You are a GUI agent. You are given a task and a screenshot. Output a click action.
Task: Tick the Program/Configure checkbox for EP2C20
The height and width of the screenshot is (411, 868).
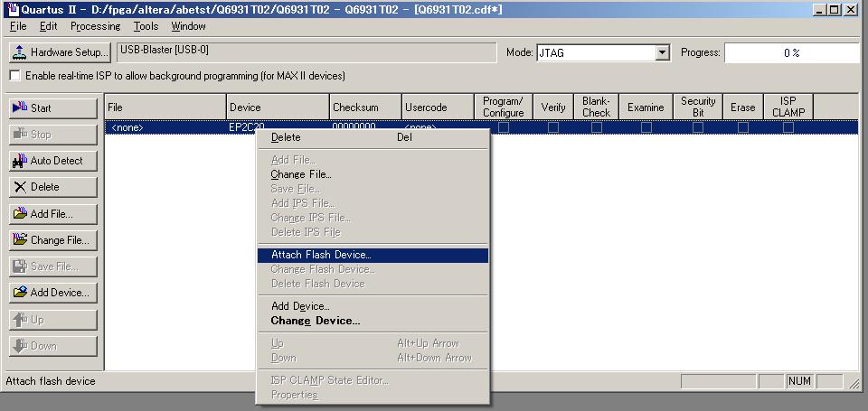[x=504, y=127]
